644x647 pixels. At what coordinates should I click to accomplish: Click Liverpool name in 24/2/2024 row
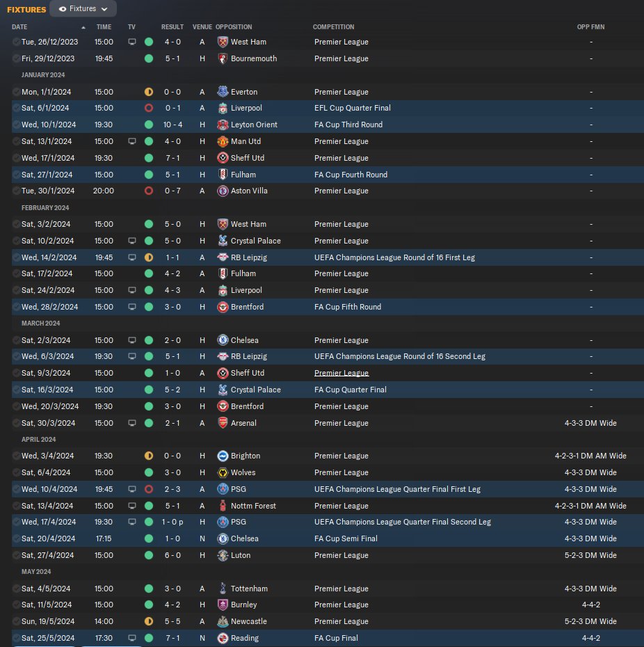[246, 290]
